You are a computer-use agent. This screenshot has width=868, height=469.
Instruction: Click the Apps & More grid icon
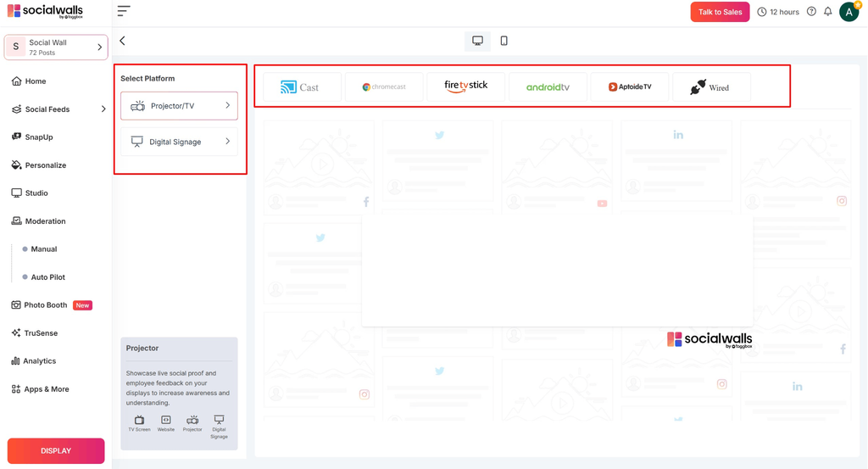[x=16, y=388]
